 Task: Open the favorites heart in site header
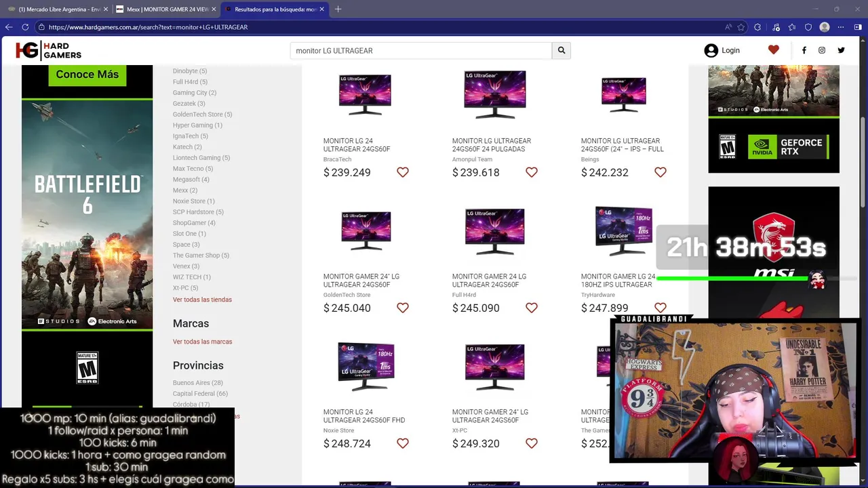(x=774, y=50)
